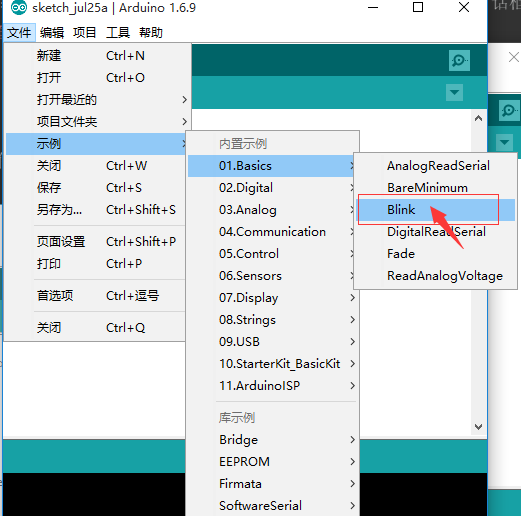This screenshot has width=521, height=516.
Task: Open the 工具 menu
Action: click(x=118, y=33)
